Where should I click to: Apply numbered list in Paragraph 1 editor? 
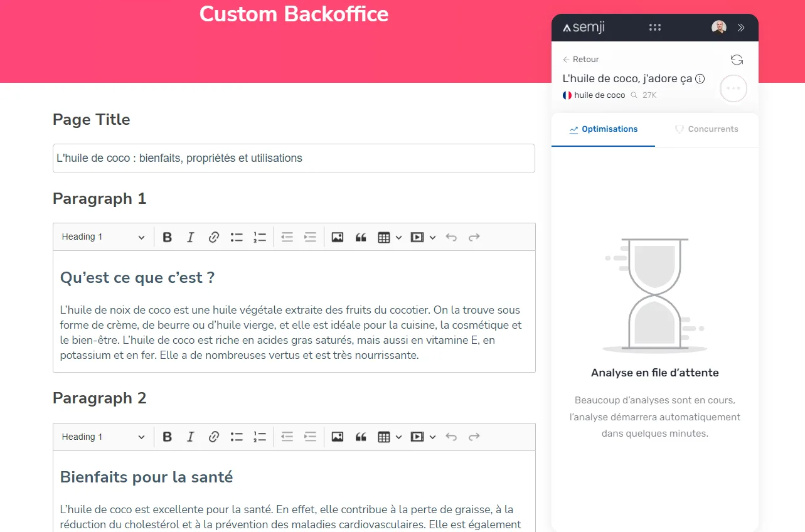click(260, 237)
